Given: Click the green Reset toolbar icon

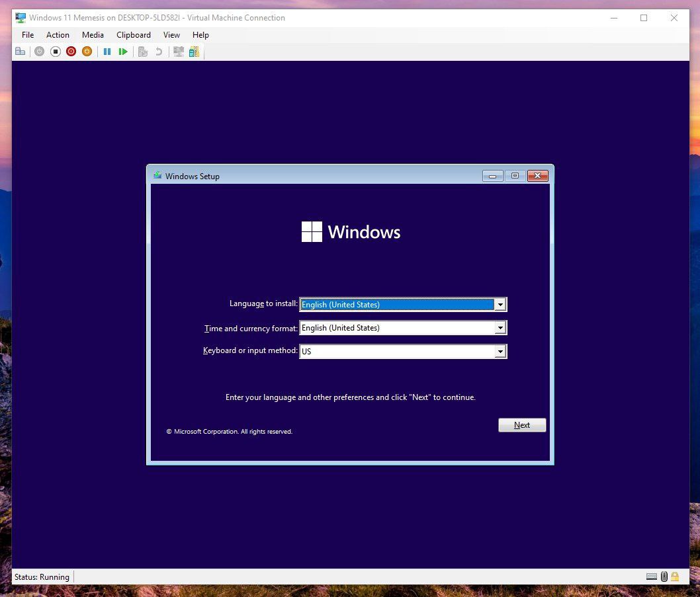Looking at the screenshot, I should (123, 52).
